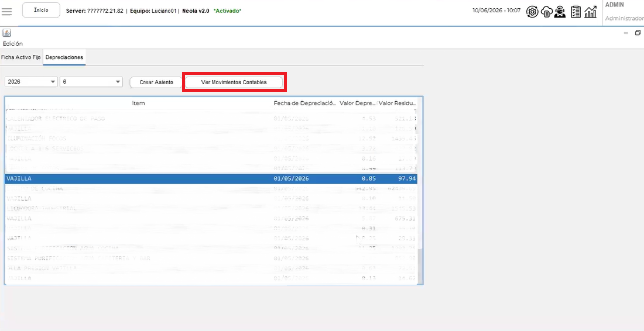Switch to Ficha Activo Fijo tab
644x331 pixels.
(21, 57)
